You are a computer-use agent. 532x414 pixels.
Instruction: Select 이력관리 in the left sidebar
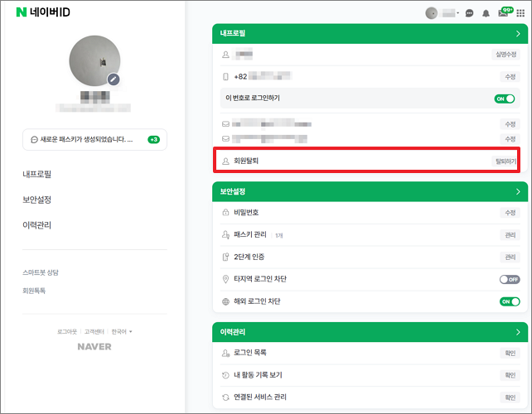36,224
